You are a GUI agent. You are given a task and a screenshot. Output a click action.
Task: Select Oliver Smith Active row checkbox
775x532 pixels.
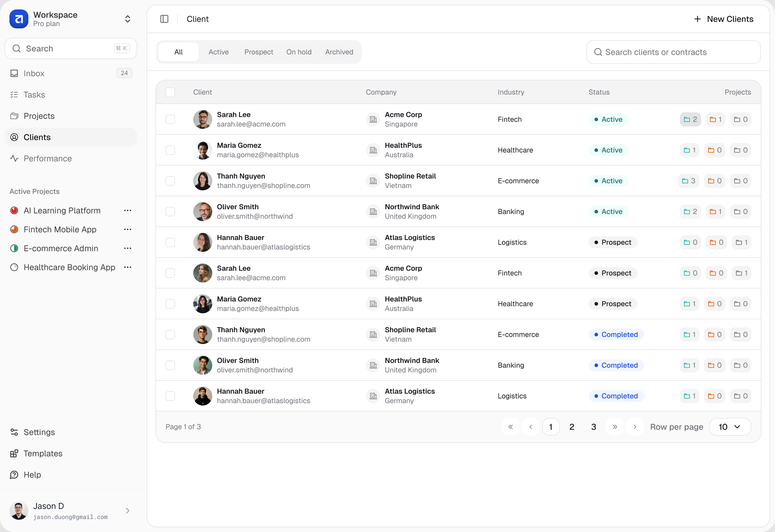coord(170,211)
